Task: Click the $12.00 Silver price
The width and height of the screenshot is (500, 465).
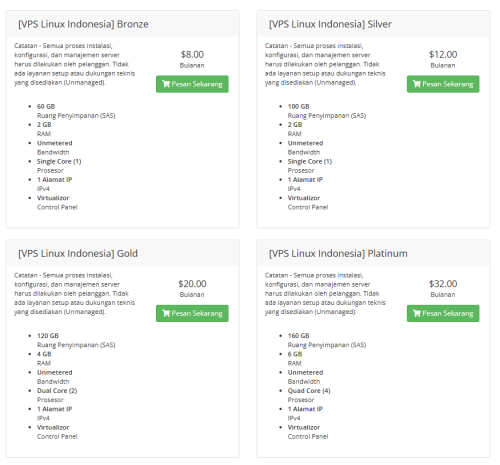Action: coord(443,54)
